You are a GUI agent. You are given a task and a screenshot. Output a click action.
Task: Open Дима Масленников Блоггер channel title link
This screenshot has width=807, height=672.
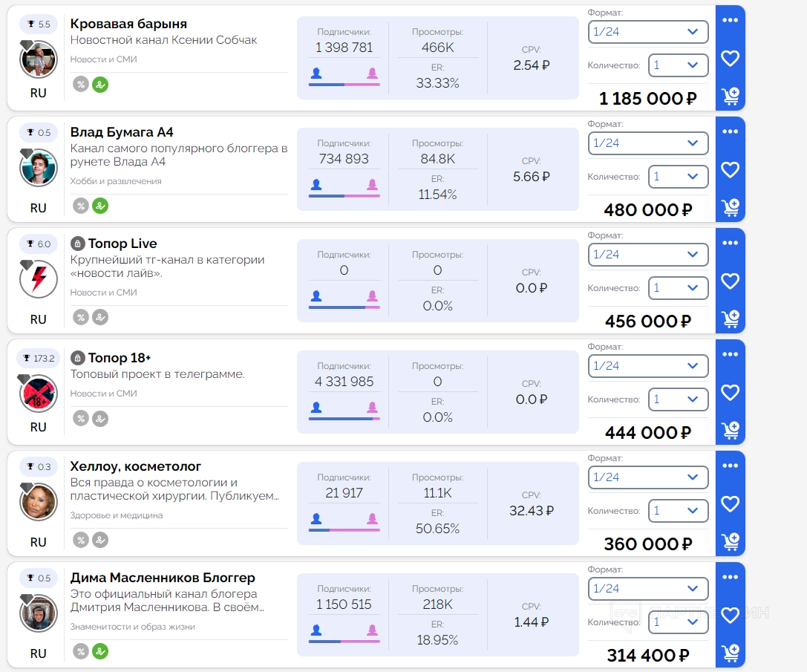pos(163,578)
